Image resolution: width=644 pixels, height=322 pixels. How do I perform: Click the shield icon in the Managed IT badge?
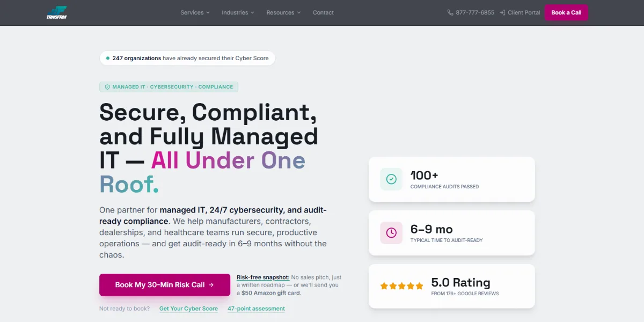(107, 87)
